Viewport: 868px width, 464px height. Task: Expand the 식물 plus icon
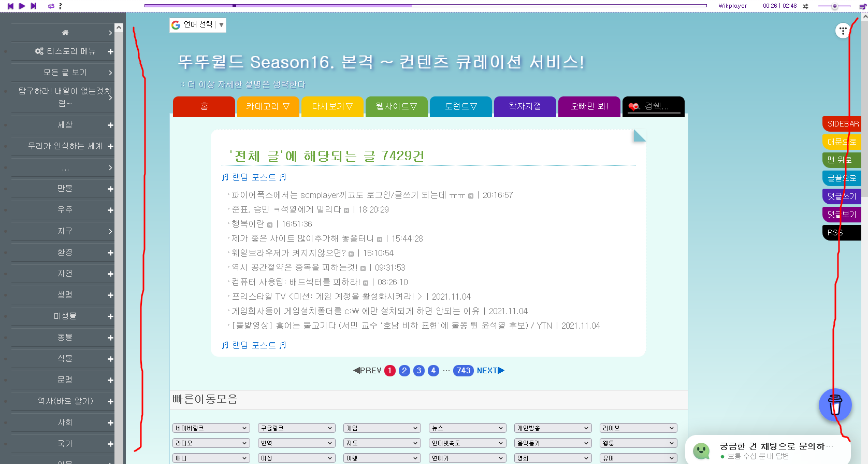point(110,359)
